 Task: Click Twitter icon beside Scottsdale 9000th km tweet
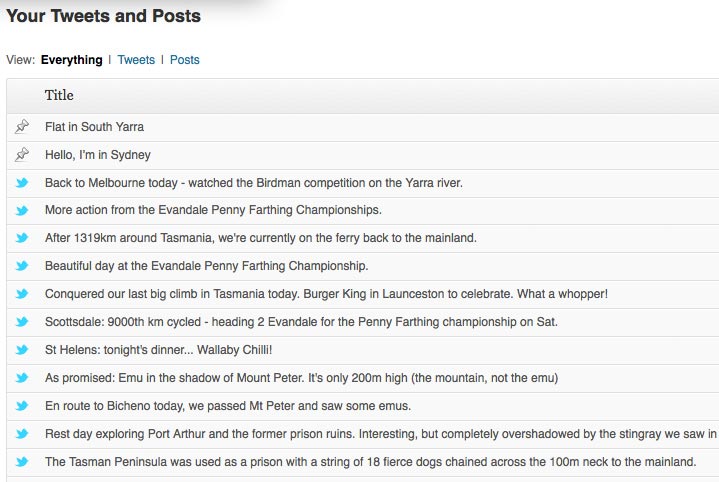coord(22,322)
